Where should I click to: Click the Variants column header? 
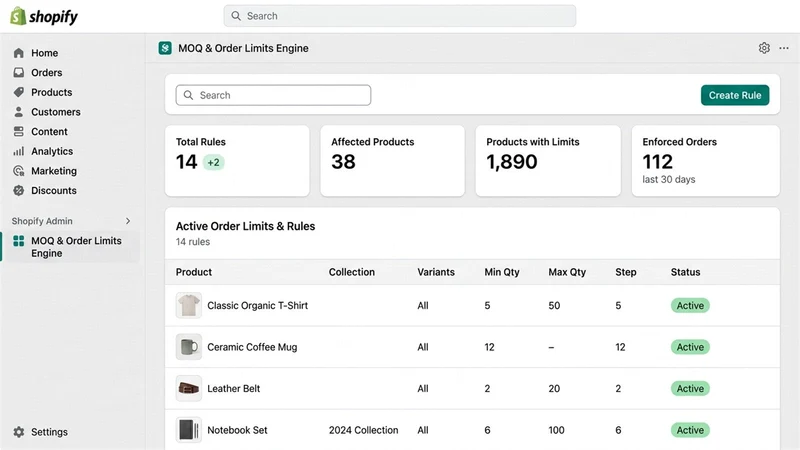(436, 272)
